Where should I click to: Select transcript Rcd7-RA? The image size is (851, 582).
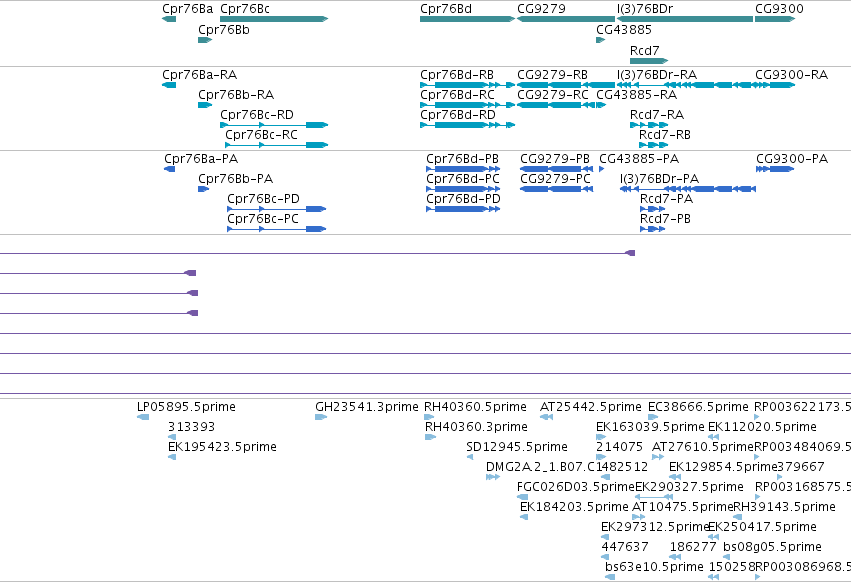(649, 125)
